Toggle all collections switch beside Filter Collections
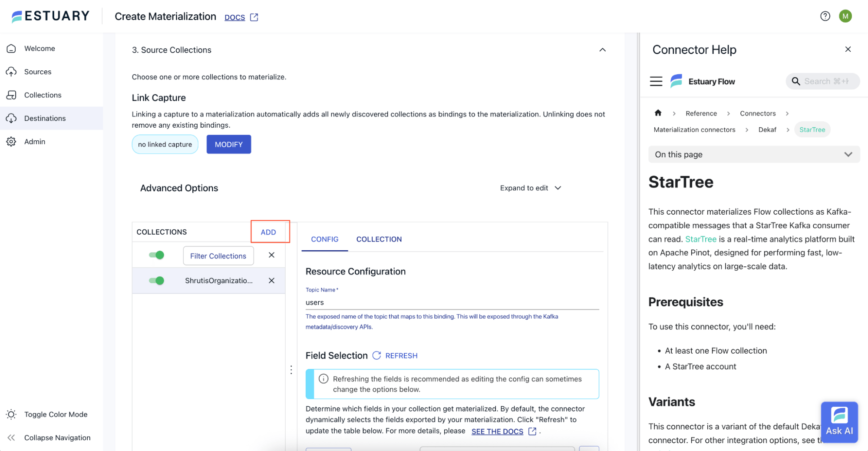868x451 pixels. pyautogui.click(x=156, y=255)
